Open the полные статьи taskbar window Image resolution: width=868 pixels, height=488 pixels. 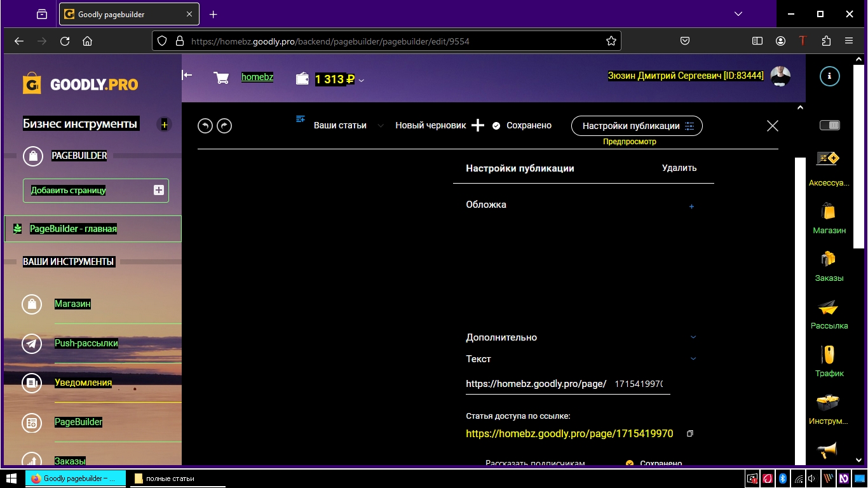(177, 478)
